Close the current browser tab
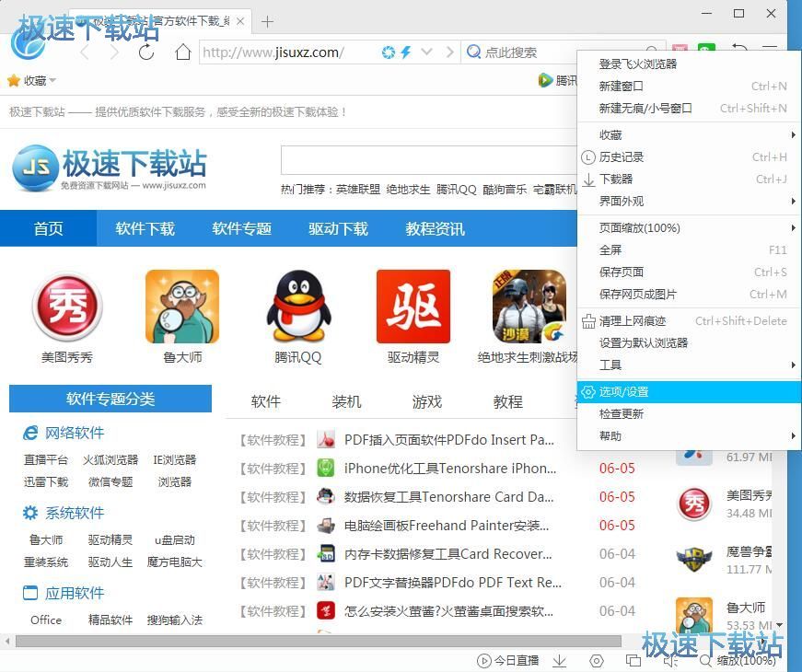Viewport: 802px width, 672px height. [240, 21]
